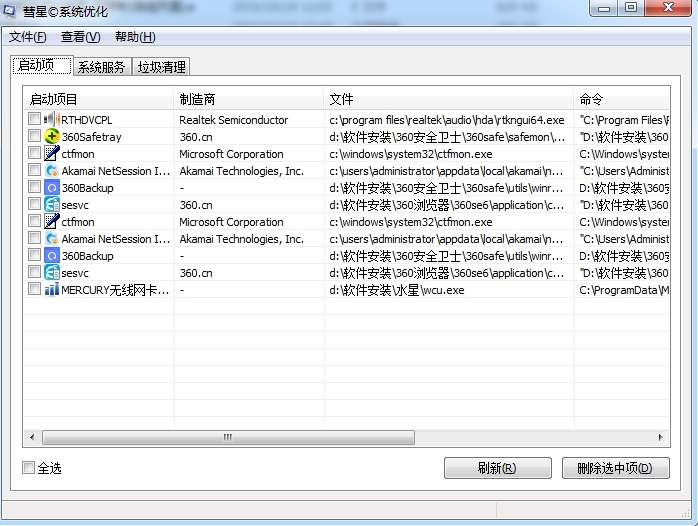Click the second sesvc browser icon

(52, 272)
